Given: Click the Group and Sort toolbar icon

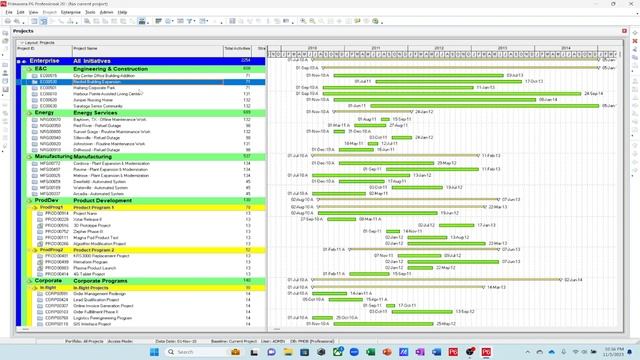Looking at the screenshot, I should pyautogui.click(x=203, y=21).
